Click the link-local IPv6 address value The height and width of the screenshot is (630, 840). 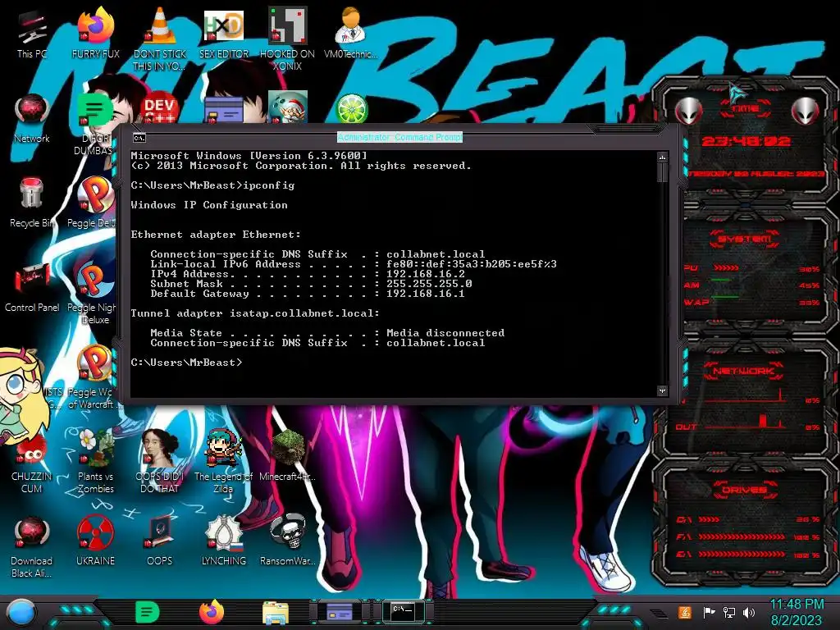click(x=472, y=264)
